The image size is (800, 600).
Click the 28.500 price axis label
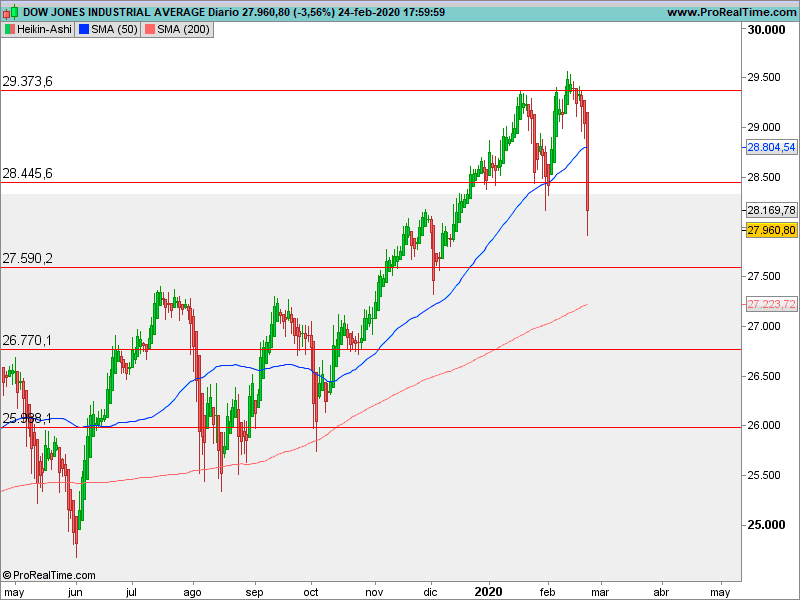[x=764, y=177]
